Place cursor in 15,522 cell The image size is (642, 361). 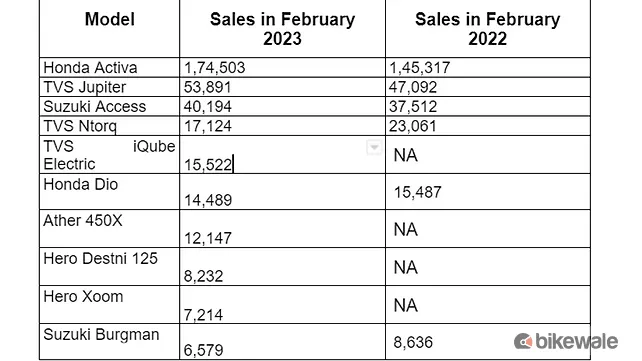(283, 155)
